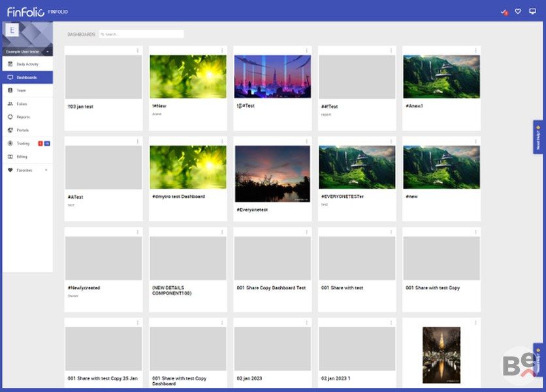
Task: Open the tasks checkmark icon with notification badge
Action: click(x=504, y=12)
